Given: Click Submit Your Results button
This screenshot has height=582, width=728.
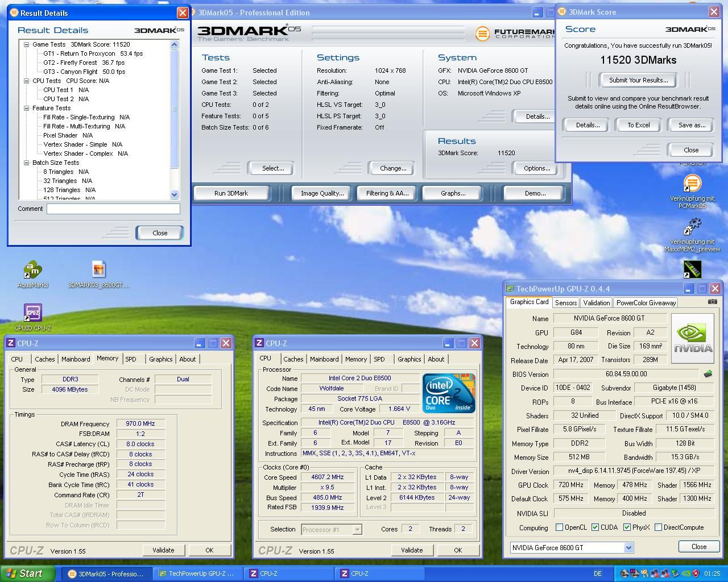Looking at the screenshot, I should (638, 80).
